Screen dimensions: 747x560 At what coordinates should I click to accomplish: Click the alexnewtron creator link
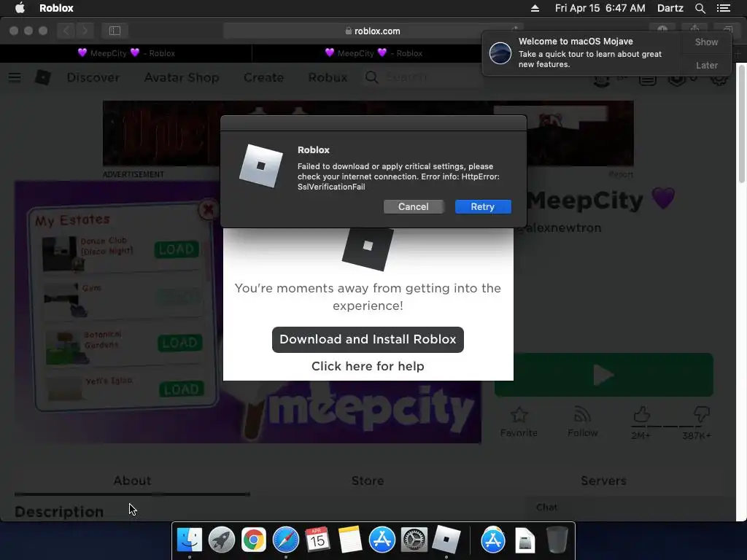tap(565, 227)
